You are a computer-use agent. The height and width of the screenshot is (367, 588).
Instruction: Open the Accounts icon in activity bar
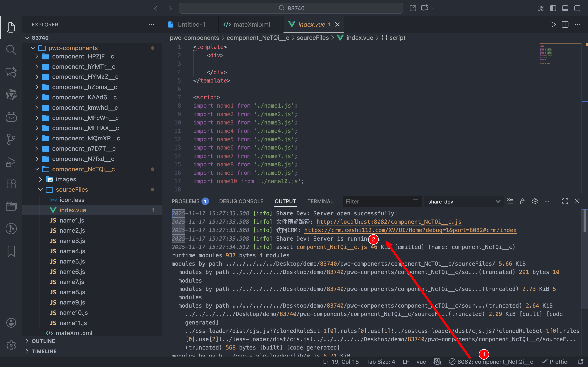(11, 323)
